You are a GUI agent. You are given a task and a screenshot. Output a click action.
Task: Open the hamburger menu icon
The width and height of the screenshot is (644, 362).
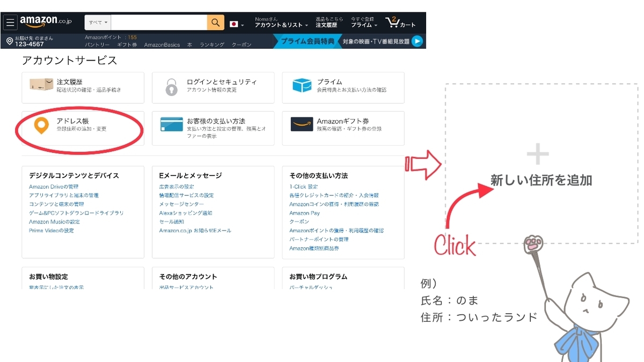(x=11, y=23)
